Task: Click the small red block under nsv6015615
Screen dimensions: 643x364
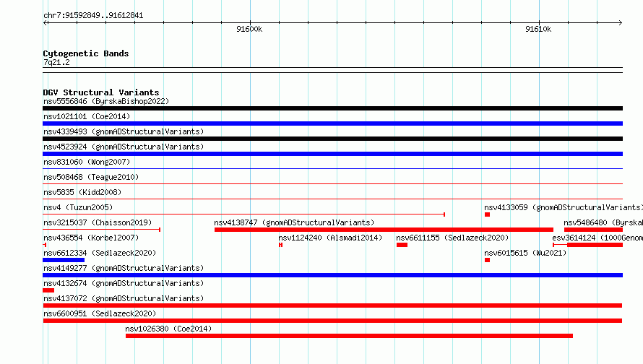Action: (487, 260)
